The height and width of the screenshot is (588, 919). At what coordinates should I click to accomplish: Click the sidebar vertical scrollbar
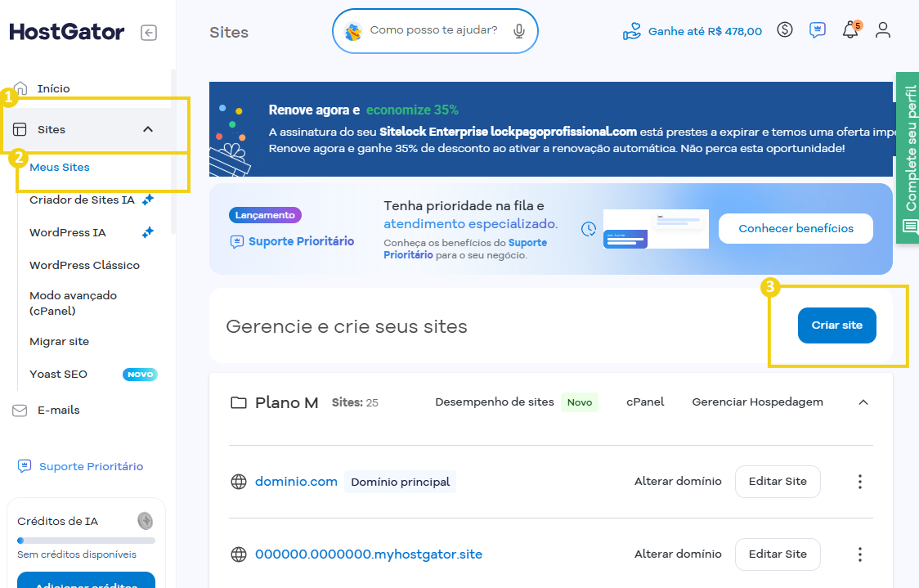coord(173,151)
